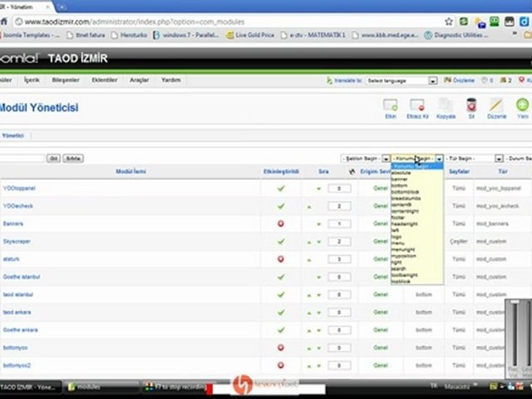Click the green refresh extension icon
The width and height of the screenshot is (532, 399).
[463, 22]
